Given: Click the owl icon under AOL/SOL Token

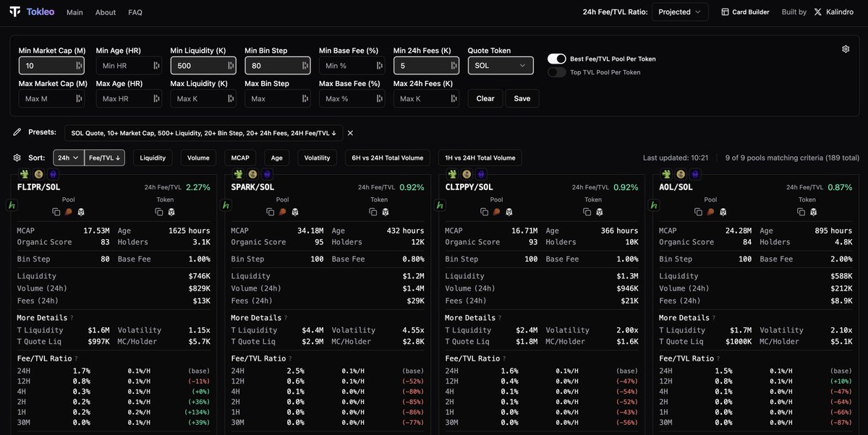Looking at the screenshot, I should pyautogui.click(x=814, y=212).
